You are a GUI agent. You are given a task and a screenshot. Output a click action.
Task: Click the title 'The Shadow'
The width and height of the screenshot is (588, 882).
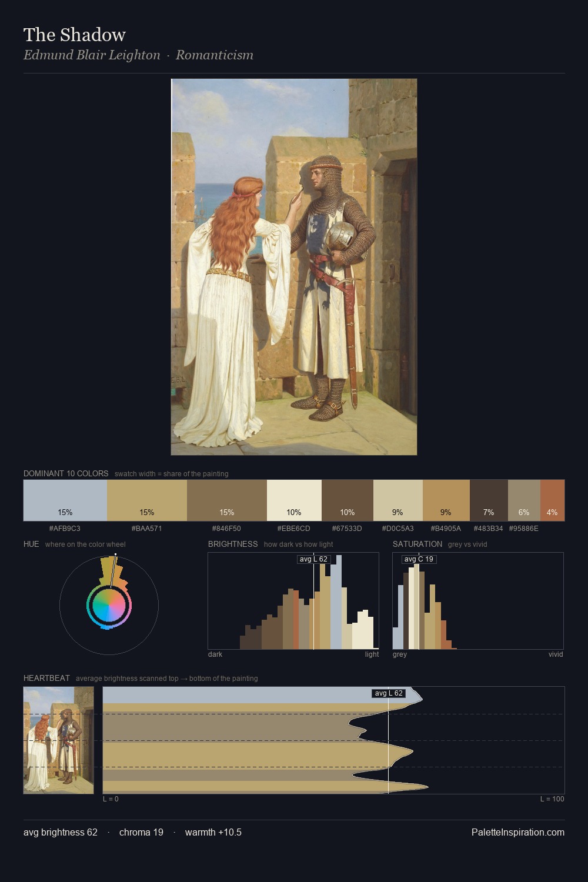pyautogui.click(x=75, y=35)
